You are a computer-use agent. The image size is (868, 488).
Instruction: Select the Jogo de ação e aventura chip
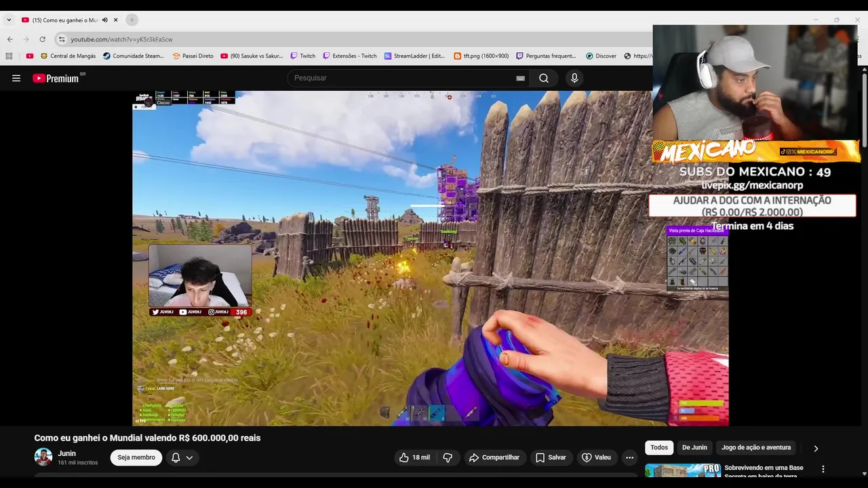(756, 447)
